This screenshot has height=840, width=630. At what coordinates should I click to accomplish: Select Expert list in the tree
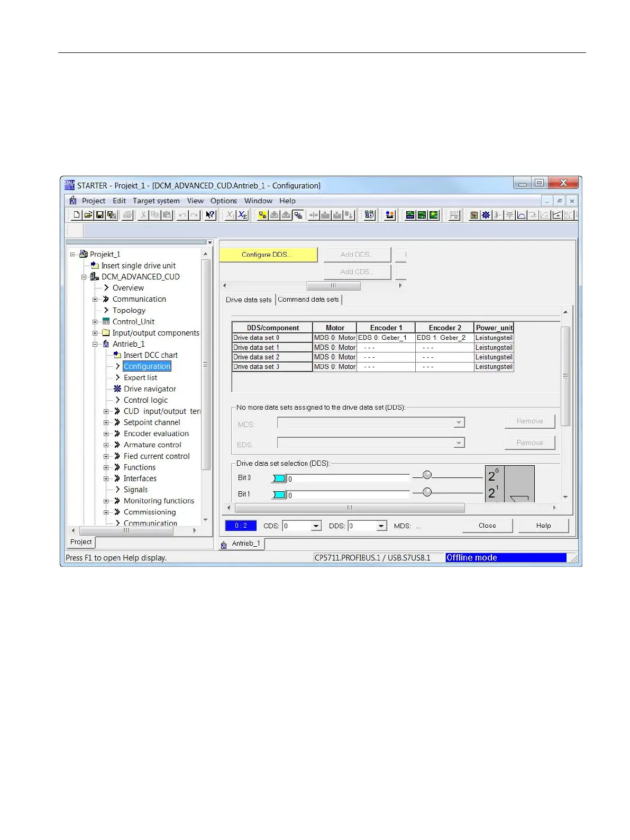point(140,377)
